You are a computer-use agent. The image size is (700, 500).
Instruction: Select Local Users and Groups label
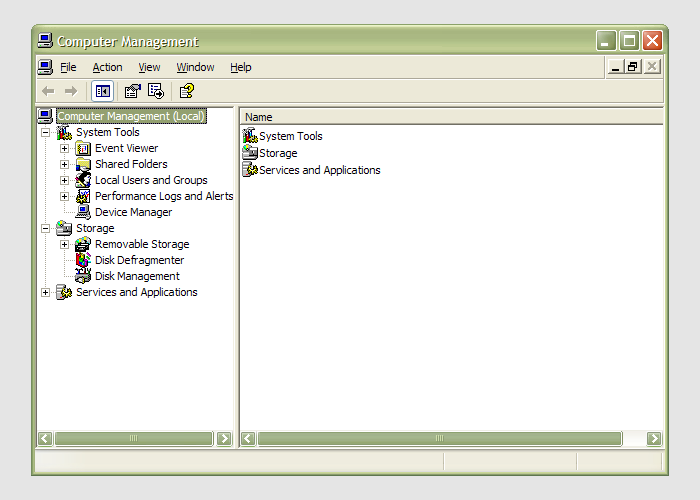[151, 180]
